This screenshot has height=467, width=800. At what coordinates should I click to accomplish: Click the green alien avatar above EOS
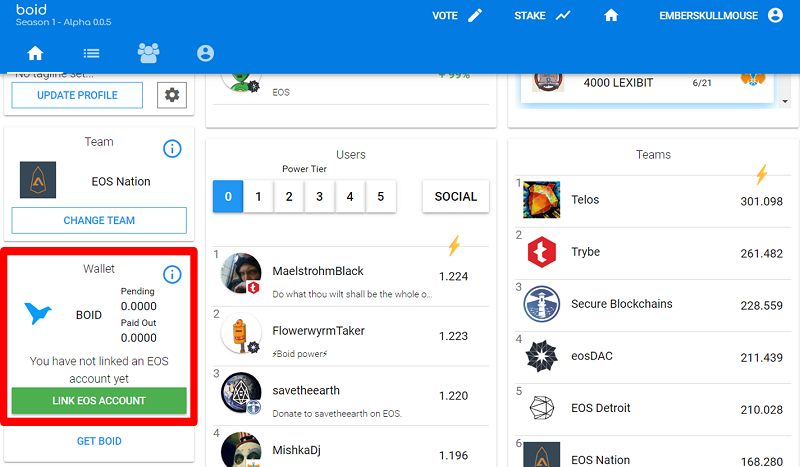pyautogui.click(x=241, y=83)
